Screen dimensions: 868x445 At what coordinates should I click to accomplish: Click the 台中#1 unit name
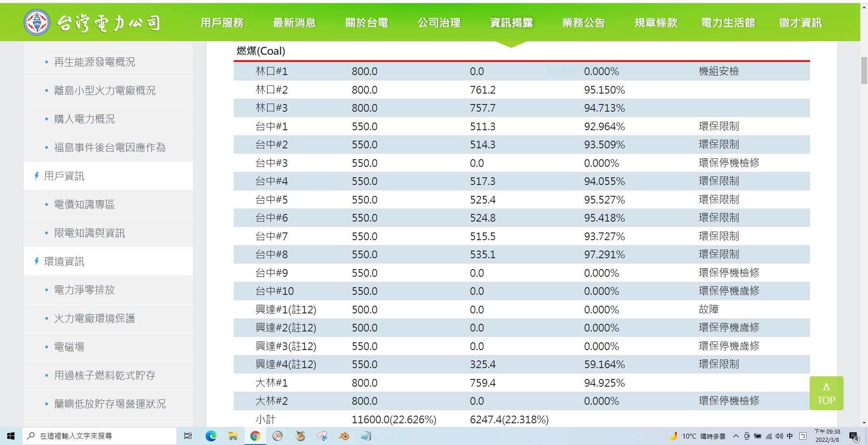pos(272,127)
